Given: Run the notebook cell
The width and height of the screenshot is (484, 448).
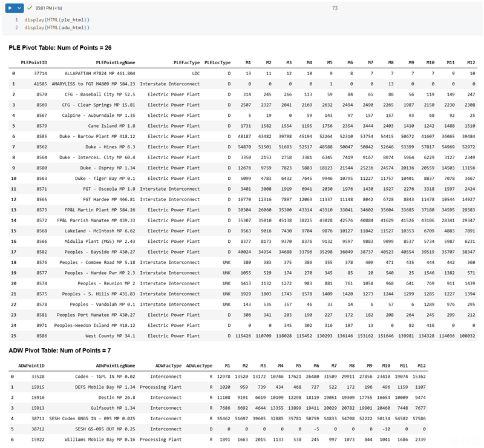Looking at the screenshot, I should tap(8, 9).
